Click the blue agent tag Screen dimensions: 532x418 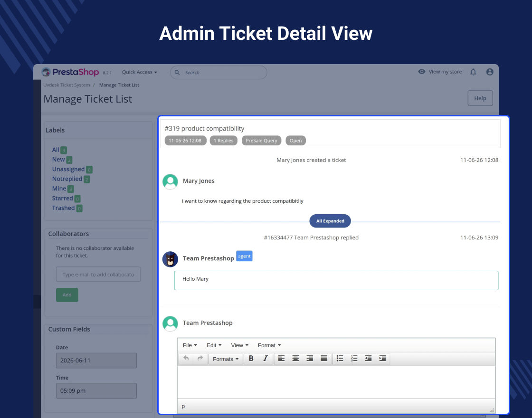point(244,256)
